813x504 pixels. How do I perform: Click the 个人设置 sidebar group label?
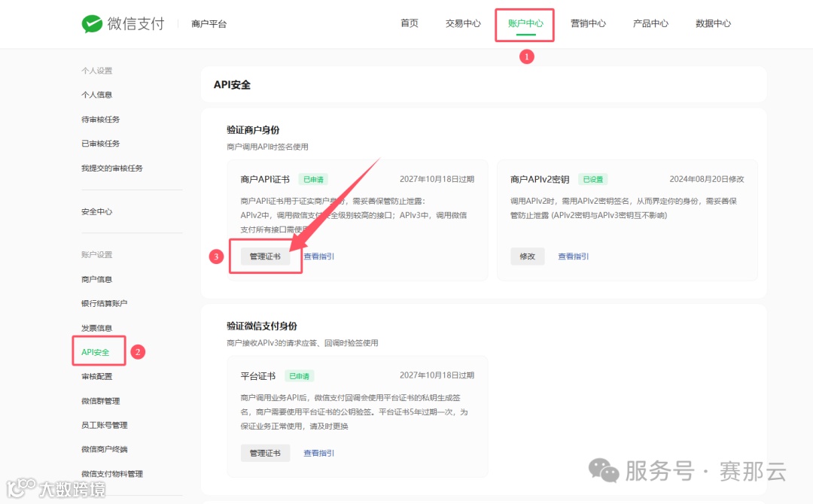coord(96,71)
